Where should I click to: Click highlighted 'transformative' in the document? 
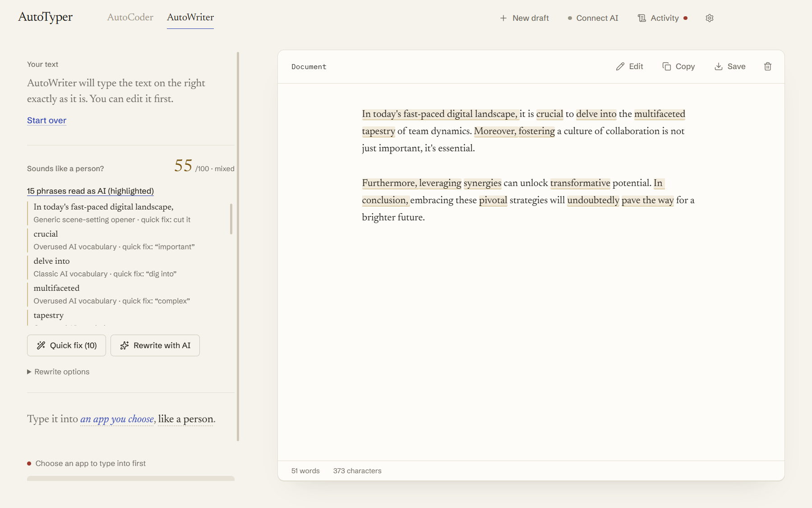[580, 183]
